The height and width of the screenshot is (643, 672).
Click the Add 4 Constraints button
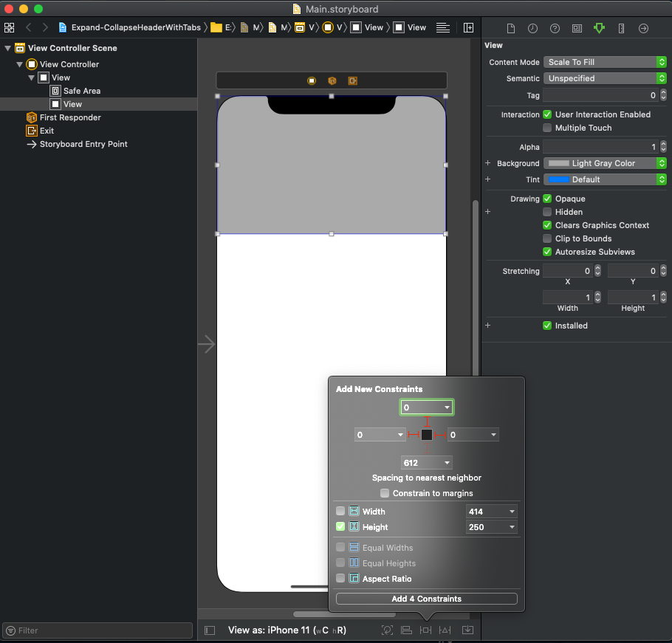[x=426, y=598]
